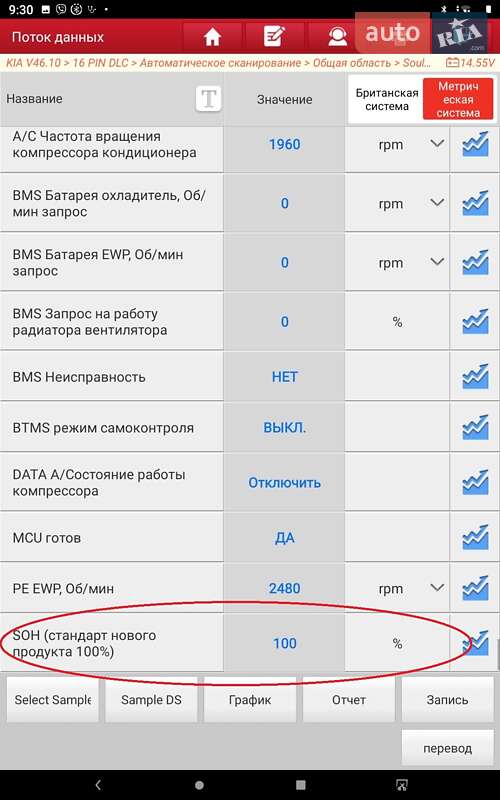Expand rpm unit dropdown for A/C compressor
Viewport: 500px width, 800px height.
tap(437, 144)
